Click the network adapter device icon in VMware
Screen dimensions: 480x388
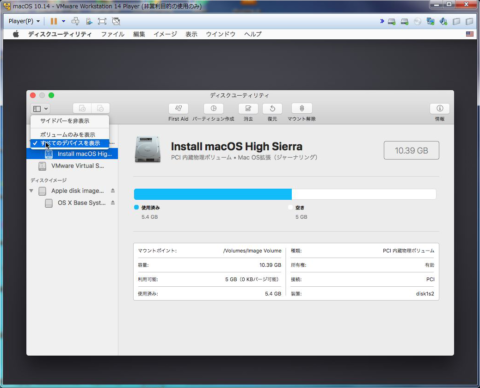coord(430,22)
